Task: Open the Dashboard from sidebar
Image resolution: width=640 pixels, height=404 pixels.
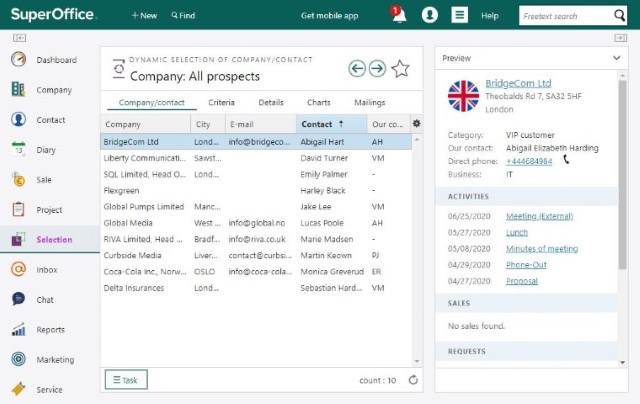Action: [x=44, y=60]
